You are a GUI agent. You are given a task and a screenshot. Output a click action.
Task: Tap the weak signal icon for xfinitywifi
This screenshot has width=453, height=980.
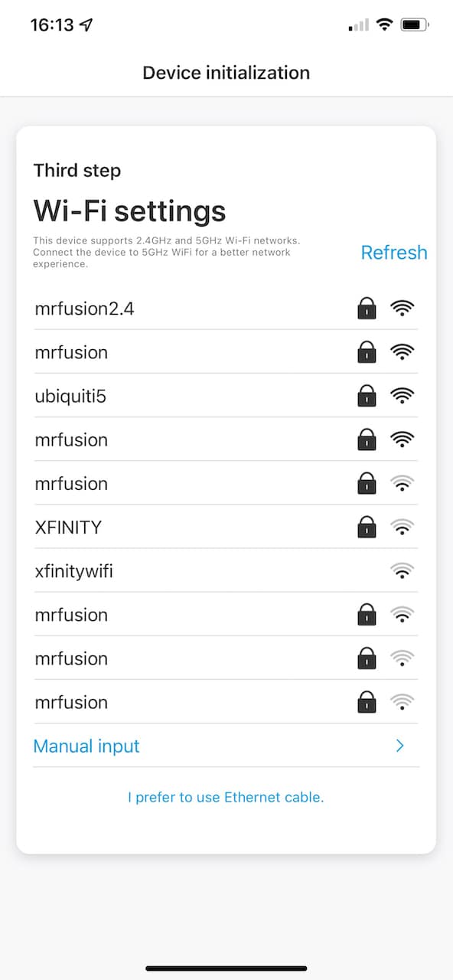coord(402,570)
